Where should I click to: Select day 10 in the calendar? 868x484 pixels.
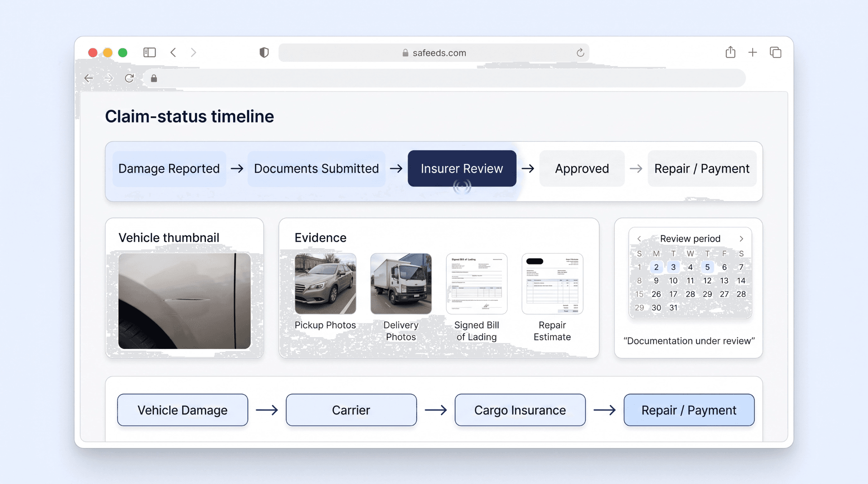(673, 281)
